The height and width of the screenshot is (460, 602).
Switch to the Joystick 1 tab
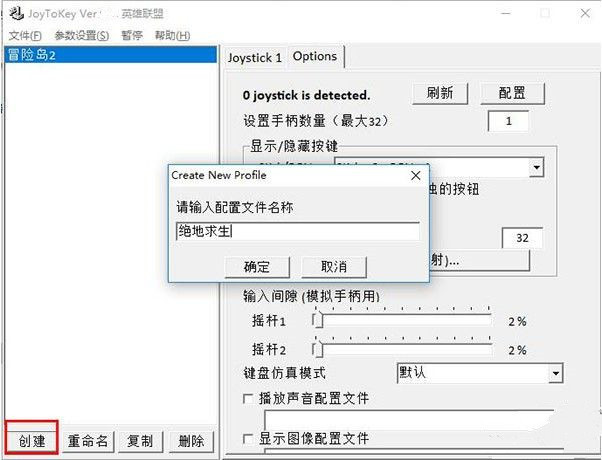pos(255,58)
